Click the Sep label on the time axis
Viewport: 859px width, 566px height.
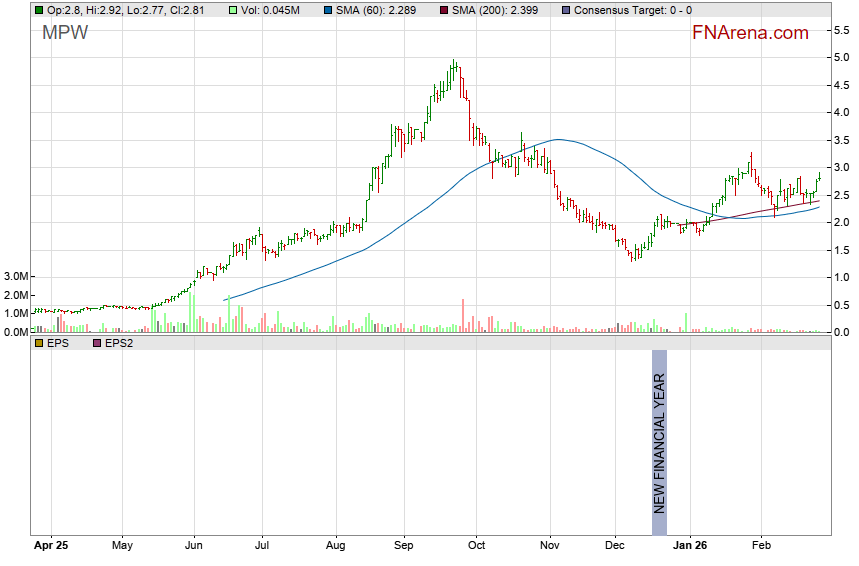(x=403, y=547)
